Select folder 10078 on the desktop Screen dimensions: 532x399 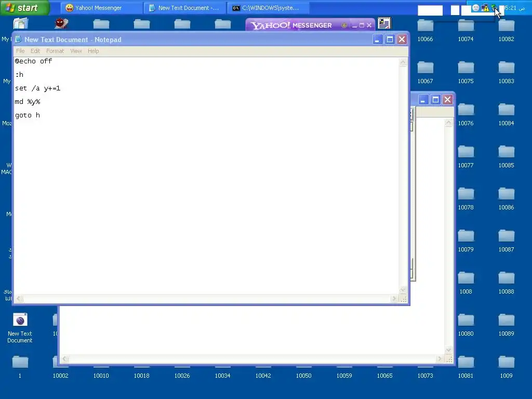466,199
